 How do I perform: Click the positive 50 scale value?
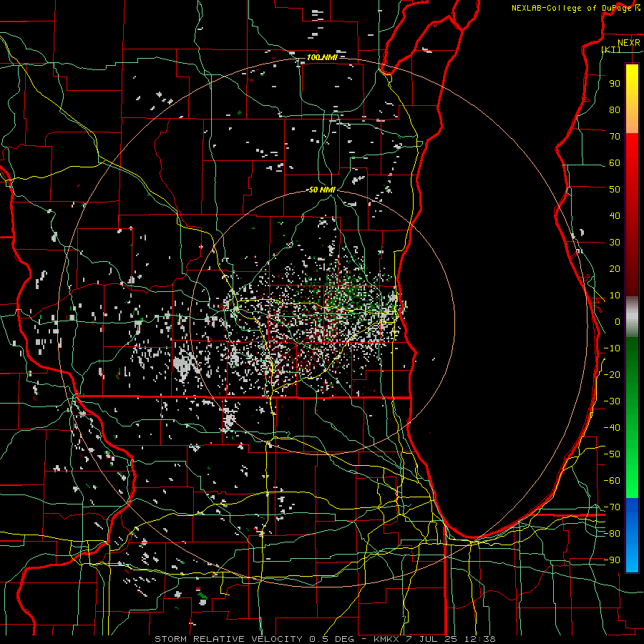[615, 190]
